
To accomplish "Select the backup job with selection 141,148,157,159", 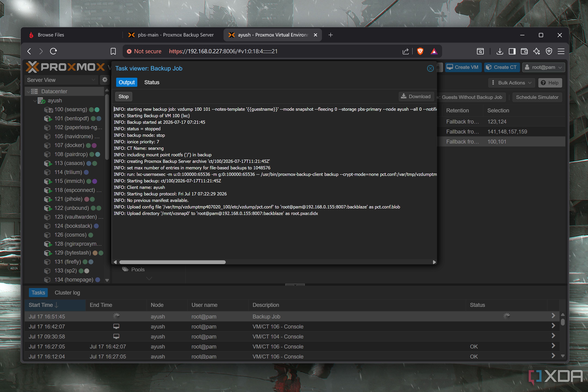I will pos(501,132).
